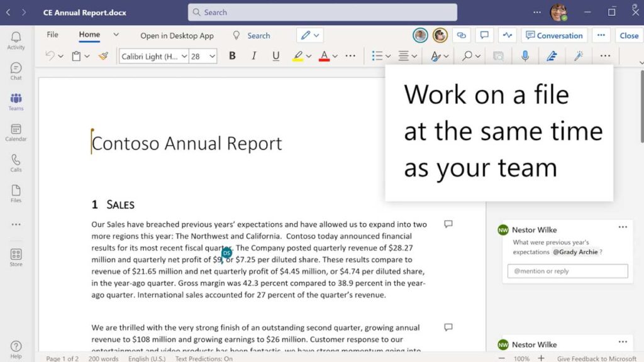Expand Undo dropdown arrow
This screenshot has height=362, width=644.
tap(61, 56)
